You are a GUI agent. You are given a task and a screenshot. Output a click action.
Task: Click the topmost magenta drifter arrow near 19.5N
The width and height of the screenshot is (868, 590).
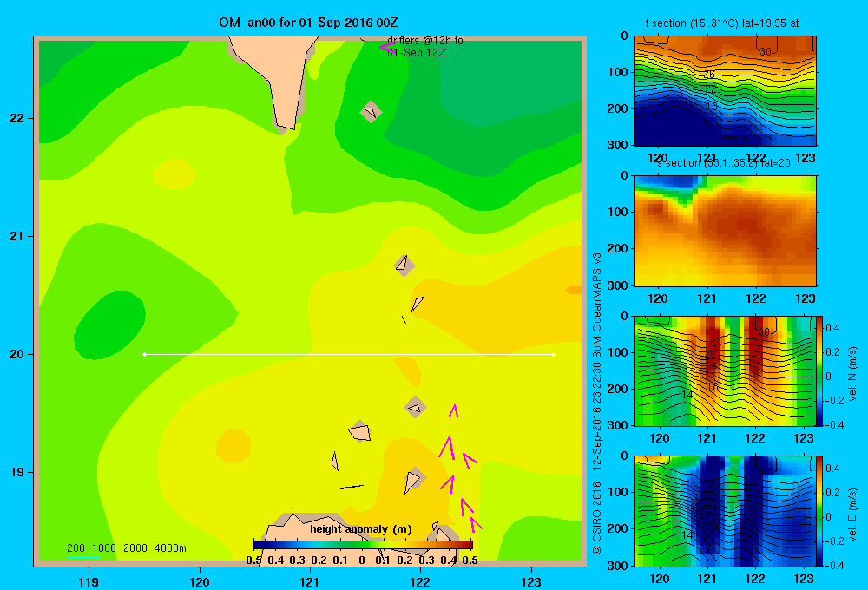453,410
